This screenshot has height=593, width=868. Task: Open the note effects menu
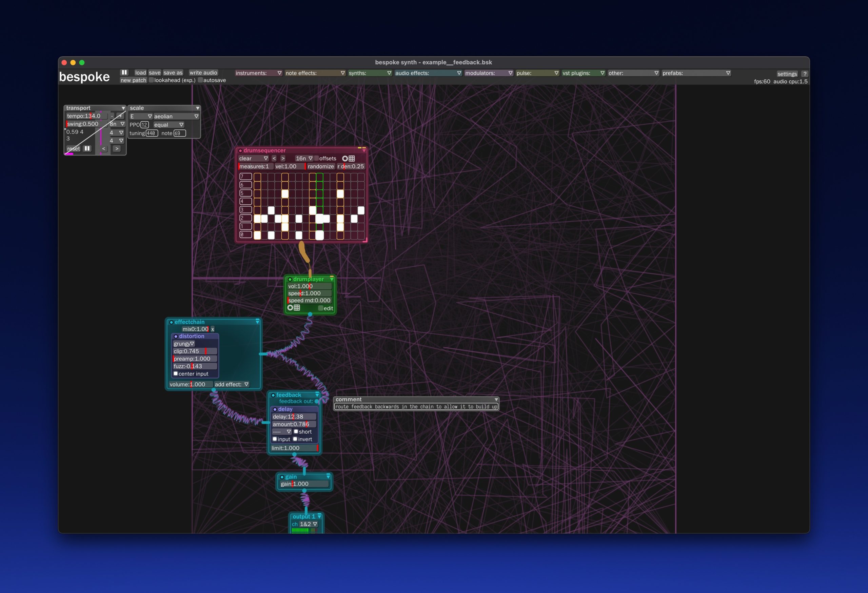[315, 73]
